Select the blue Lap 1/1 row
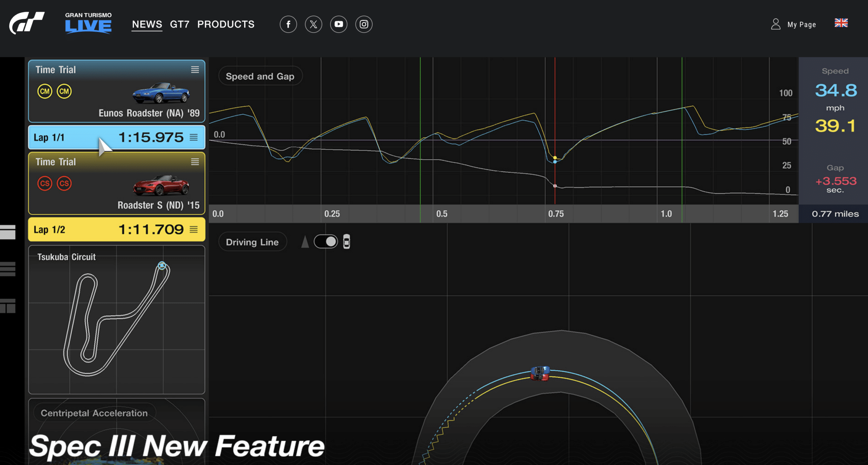Viewport: 868px width, 465px height. [x=116, y=137]
